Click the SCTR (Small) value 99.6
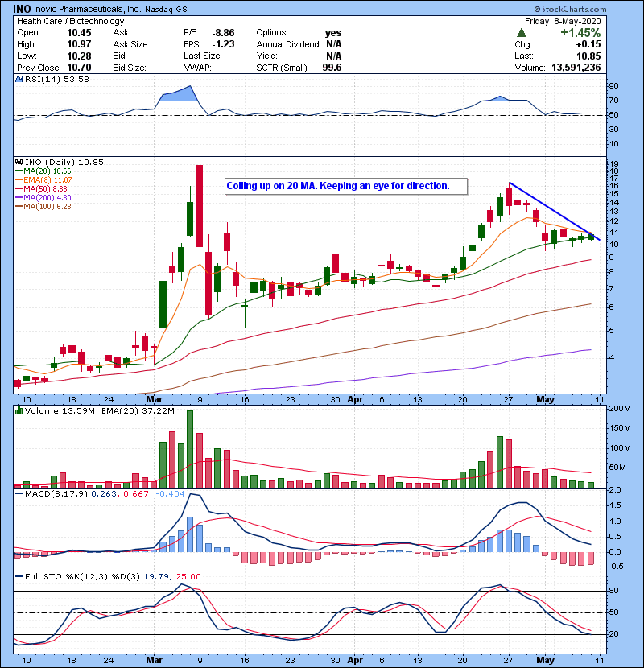The height and width of the screenshot is (668, 644). [332, 68]
